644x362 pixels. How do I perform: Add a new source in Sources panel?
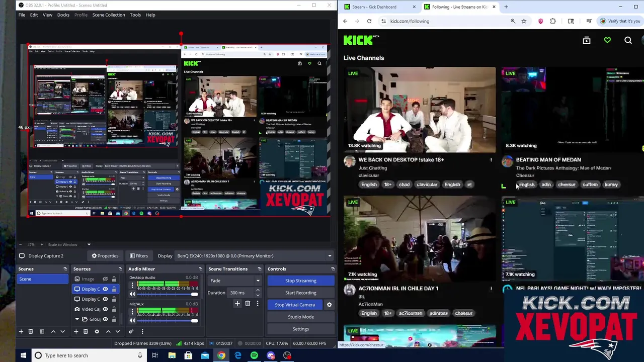[x=76, y=331]
